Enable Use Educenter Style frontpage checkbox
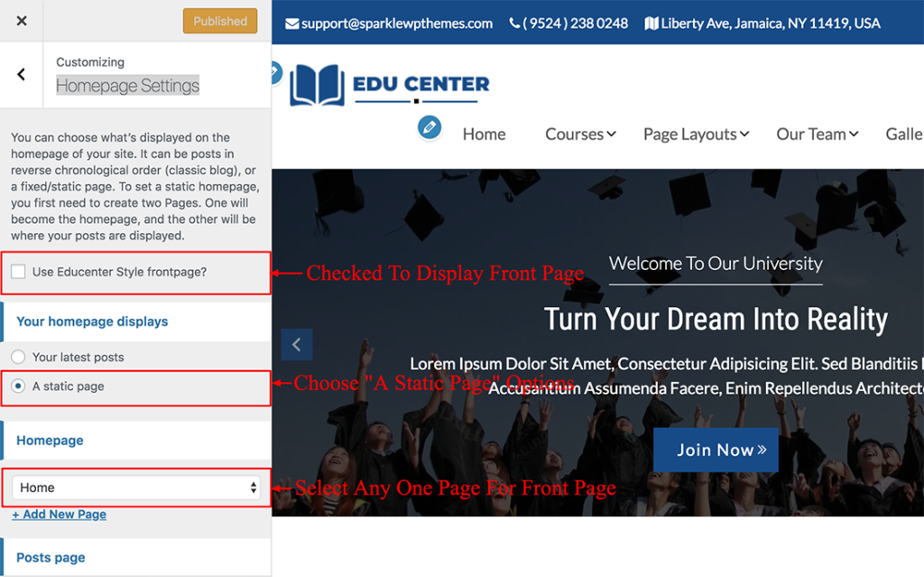The width and height of the screenshot is (924, 577). point(18,272)
